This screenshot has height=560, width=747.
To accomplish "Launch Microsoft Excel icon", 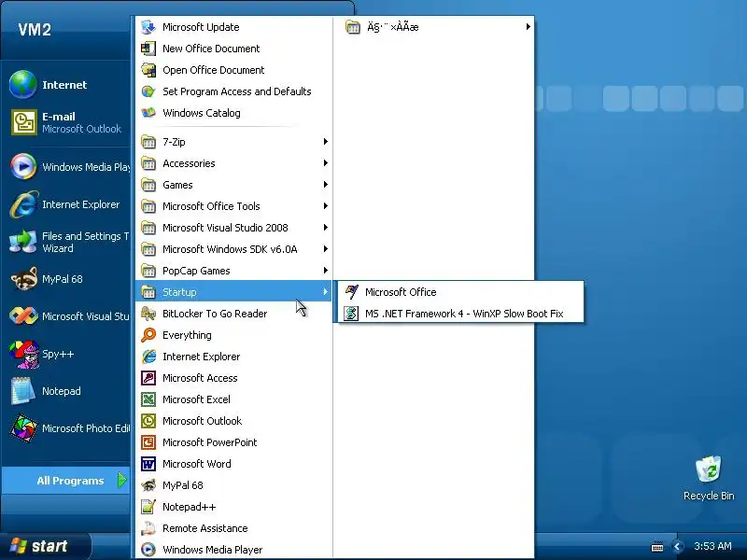I will point(148,399).
